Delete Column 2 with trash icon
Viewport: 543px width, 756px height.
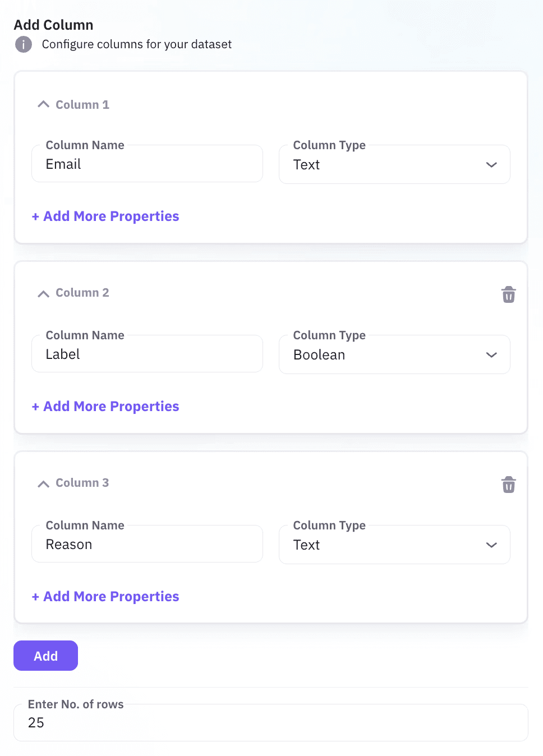click(508, 294)
